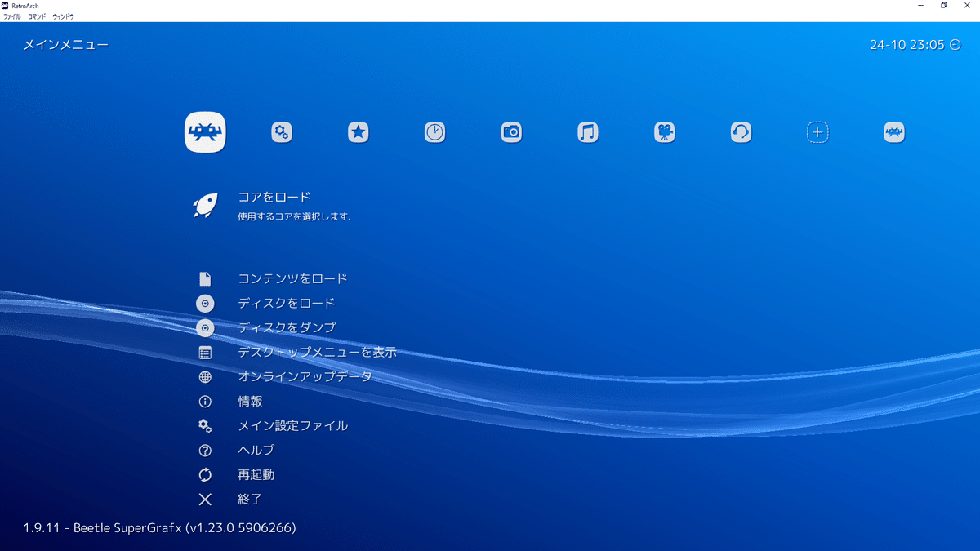Viewport: 980px width, 551px height.
Task: Open the last playlist invader icon
Action: click(894, 131)
